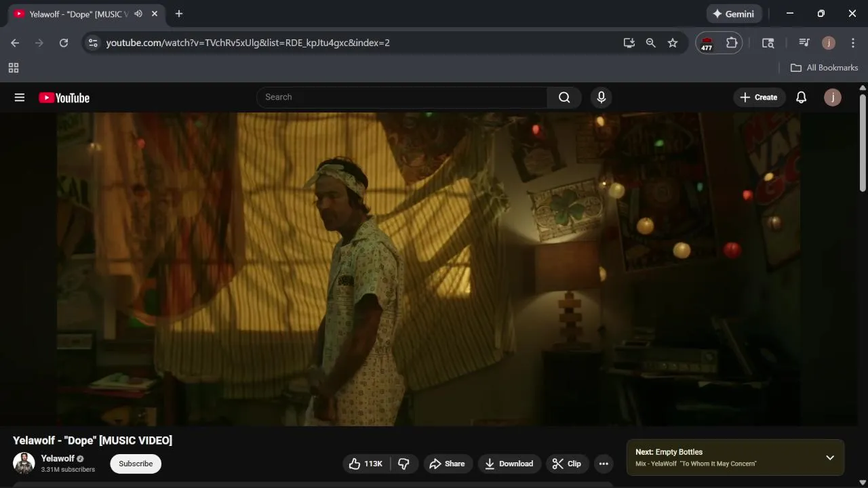Open Yelawolf channel avatar
Image resolution: width=868 pixels, height=488 pixels.
pos(24,464)
